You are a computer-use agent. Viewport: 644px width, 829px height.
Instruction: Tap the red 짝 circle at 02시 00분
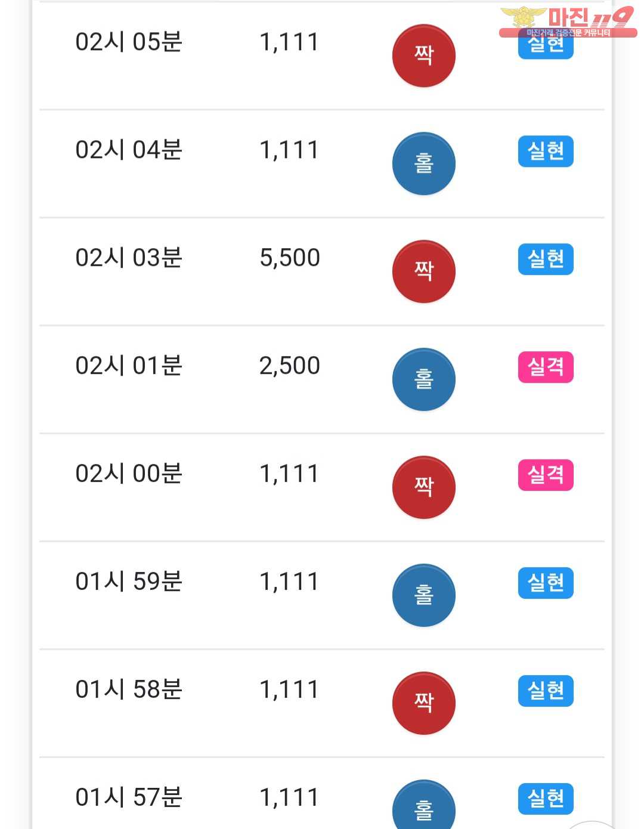click(x=423, y=487)
